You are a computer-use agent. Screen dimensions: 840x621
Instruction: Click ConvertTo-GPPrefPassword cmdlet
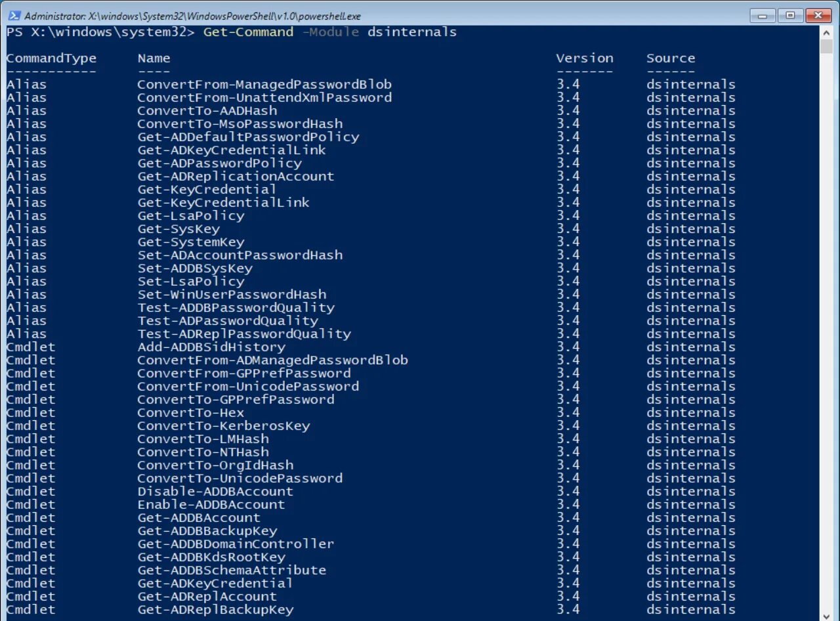(236, 400)
